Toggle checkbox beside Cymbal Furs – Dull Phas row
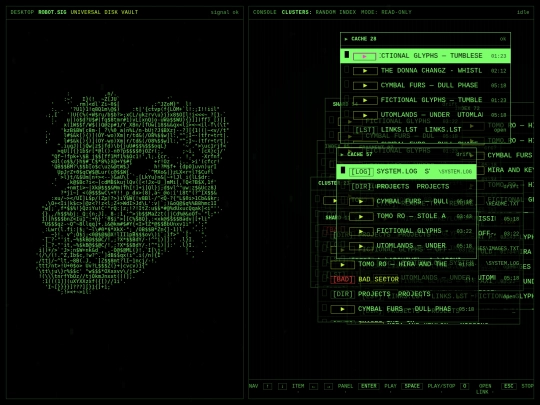The image size is (540, 405). click(x=324, y=308)
